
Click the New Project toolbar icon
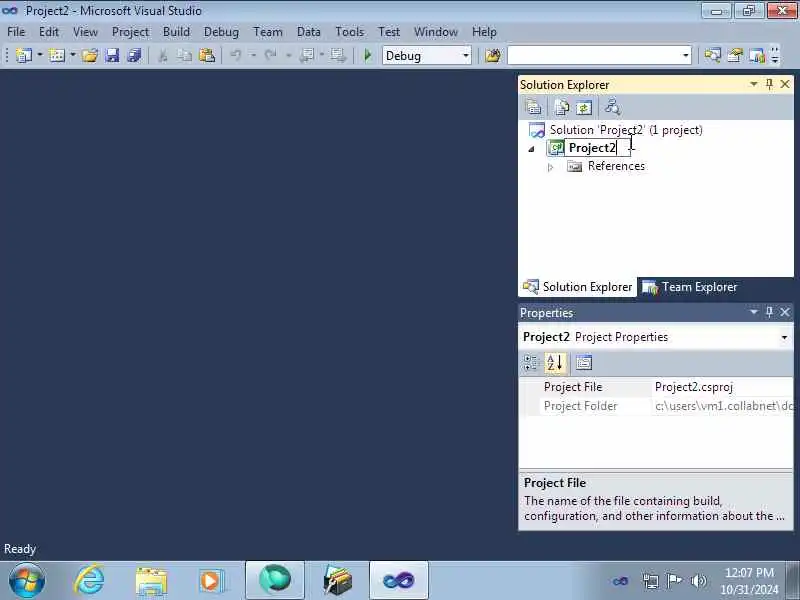coord(23,55)
